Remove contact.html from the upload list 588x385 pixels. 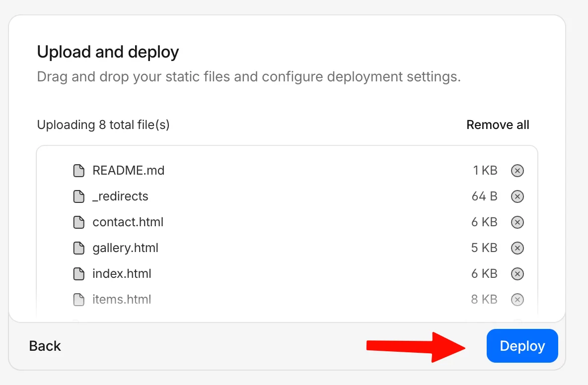(x=517, y=222)
